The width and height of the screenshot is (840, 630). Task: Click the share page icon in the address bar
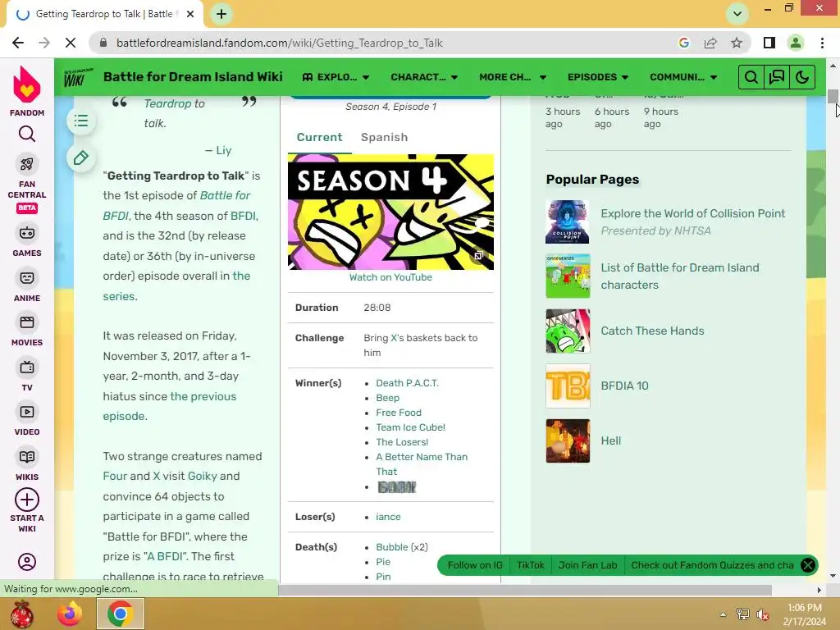[x=710, y=43]
